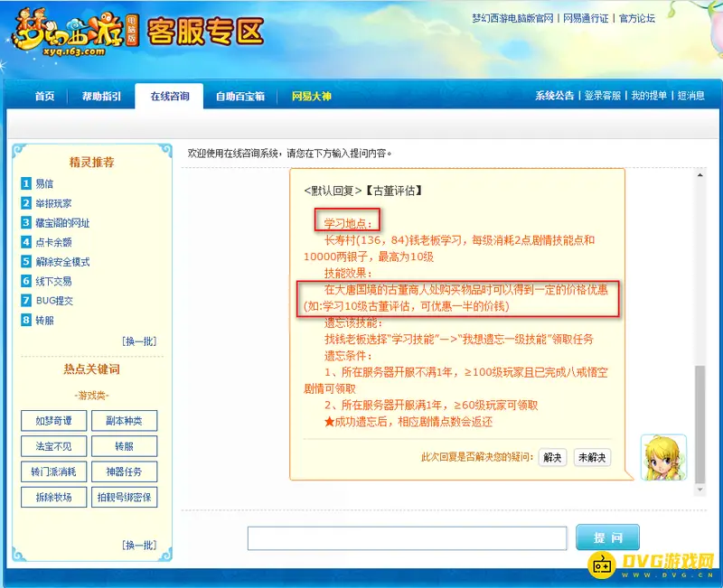This screenshot has width=723, height=588.
Task: Click the chat scrollbar thumb
Action: pyautogui.click(x=700, y=424)
